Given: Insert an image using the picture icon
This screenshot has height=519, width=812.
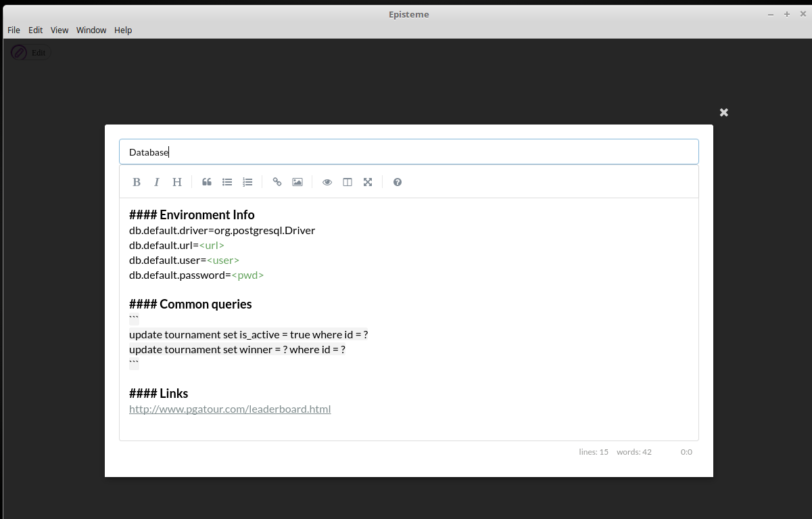Looking at the screenshot, I should [x=297, y=182].
